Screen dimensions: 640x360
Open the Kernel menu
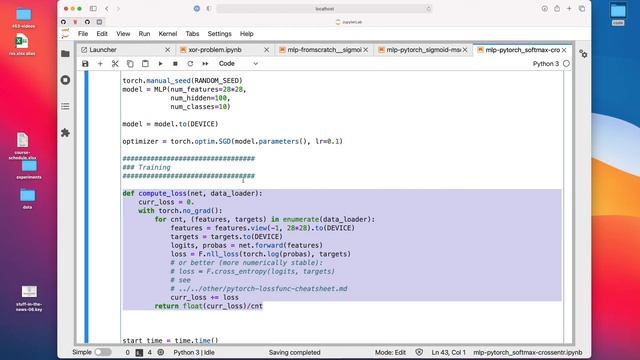168,34
